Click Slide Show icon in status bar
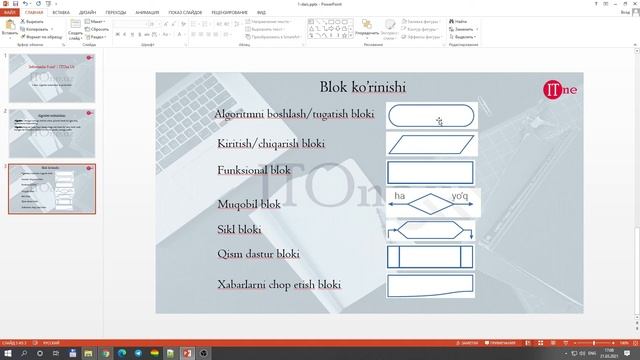Screen dimensions: 640x360 click(565, 343)
